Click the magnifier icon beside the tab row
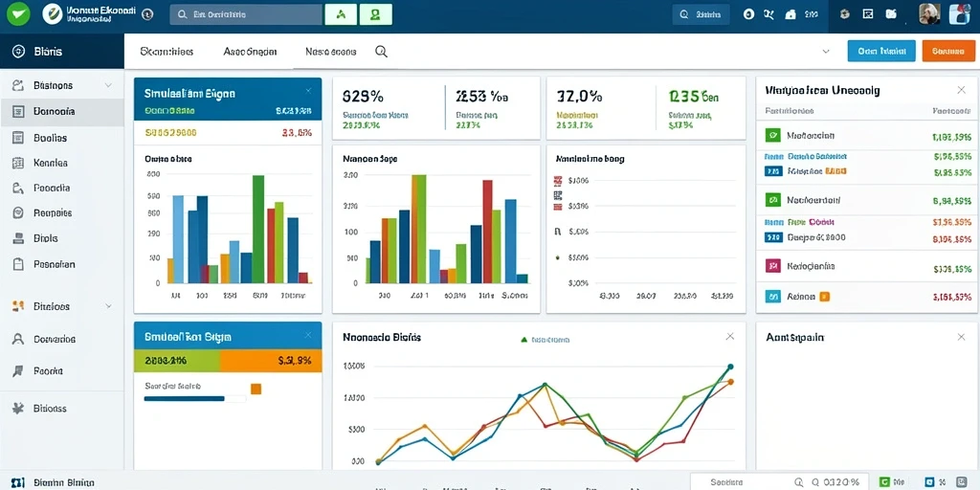The width and height of the screenshot is (980, 490). tap(381, 52)
